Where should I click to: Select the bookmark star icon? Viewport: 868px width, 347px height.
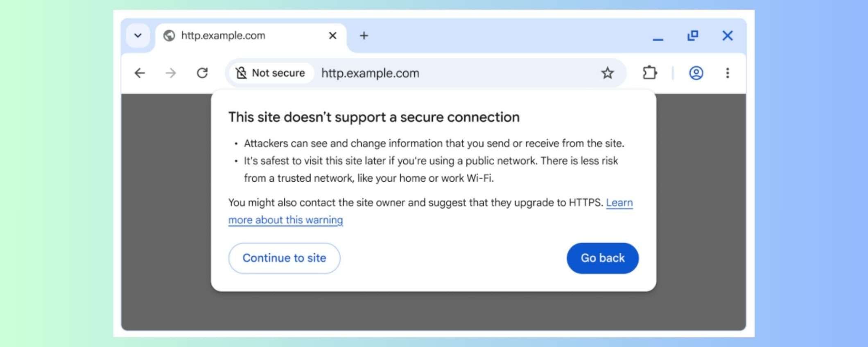coord(607,73)
